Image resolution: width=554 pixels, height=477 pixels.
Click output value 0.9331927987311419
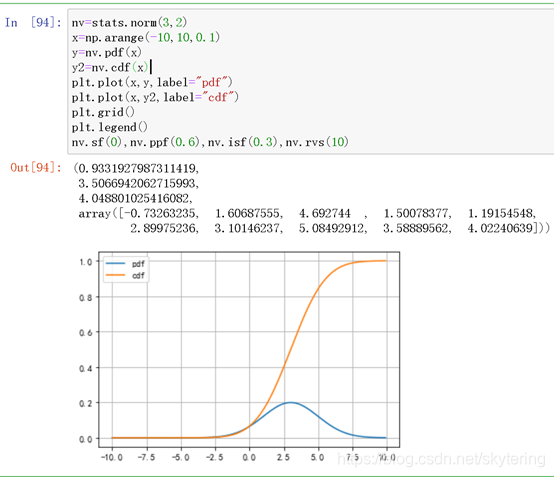coord(137,169)
